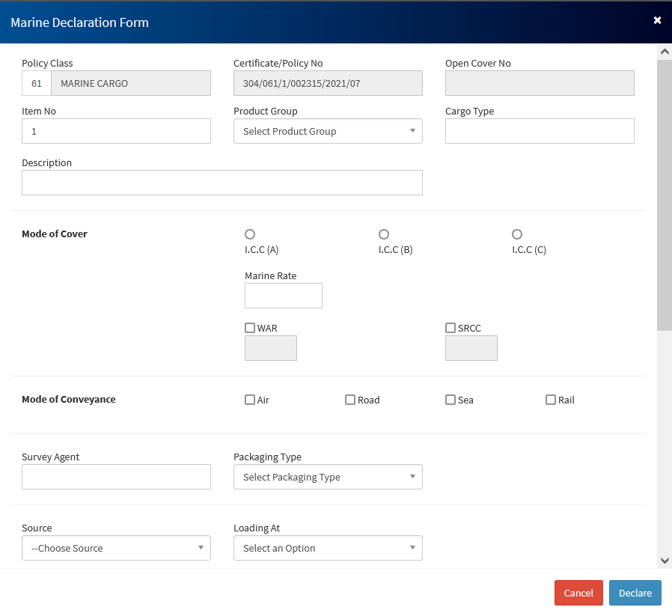Expand the Packaging Type dropdown
The width and height of the screenshot is (672, 616).
pos(328,477)
